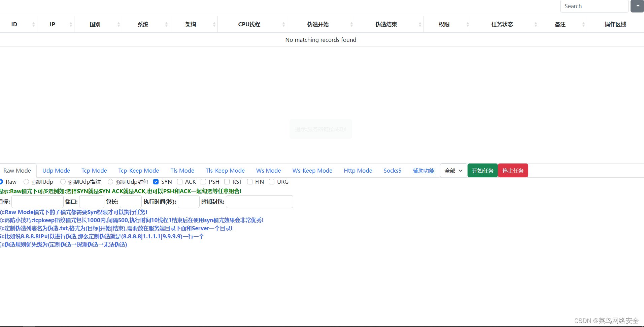Open the Tls-Keep Mode tab
Image resolution: width=644 pixels, height=327 pixels.
point(225,171)
